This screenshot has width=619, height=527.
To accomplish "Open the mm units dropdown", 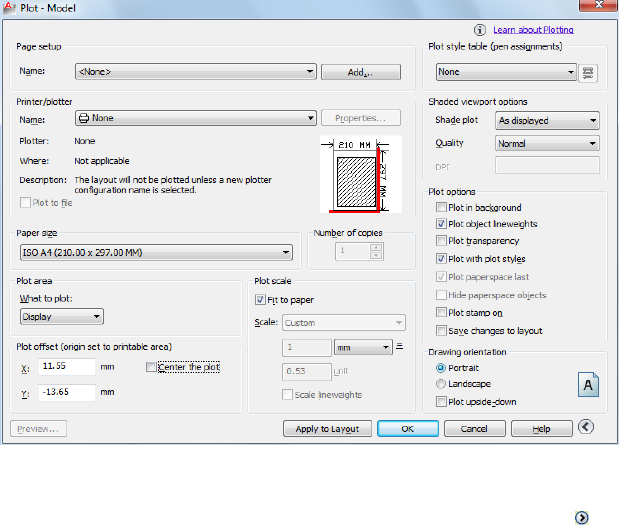I will [x=363, y=347].
